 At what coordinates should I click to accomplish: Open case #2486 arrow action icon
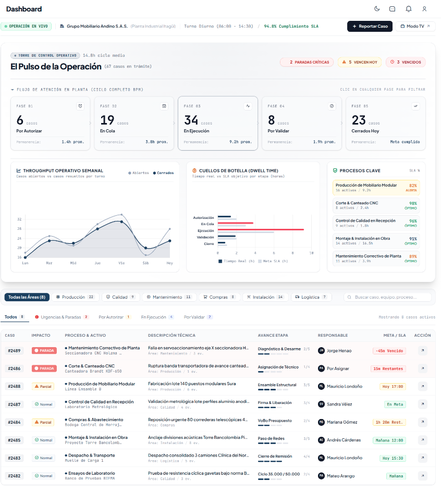(423, 368)
